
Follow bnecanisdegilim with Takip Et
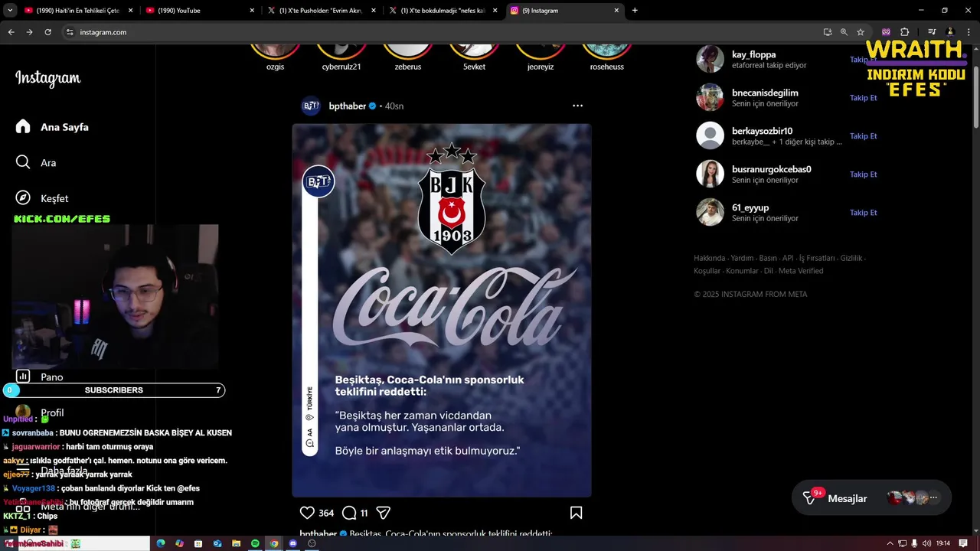tap(863, 98)
